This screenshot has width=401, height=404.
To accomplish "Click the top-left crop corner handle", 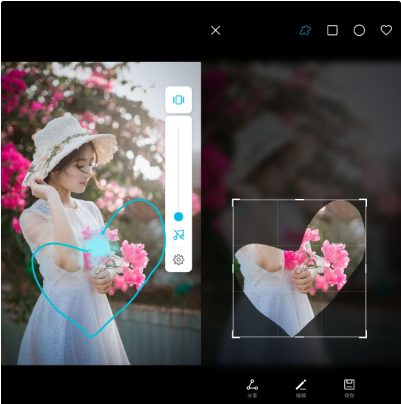I will point(235,202).
